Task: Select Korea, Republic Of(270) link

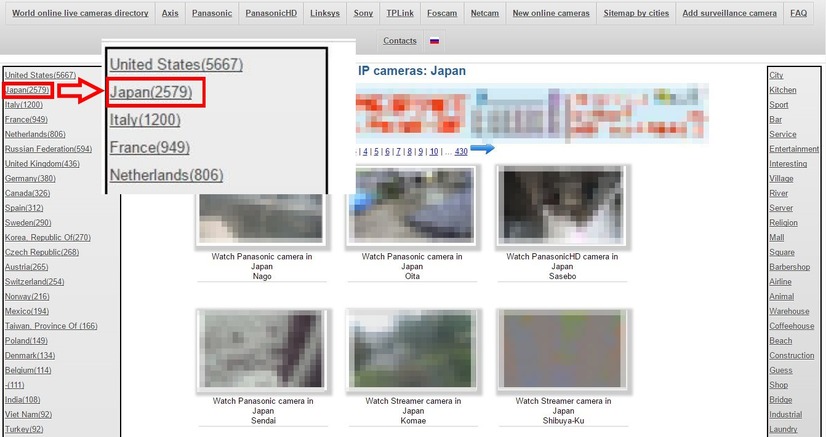Action: click(x=48, y=237)
